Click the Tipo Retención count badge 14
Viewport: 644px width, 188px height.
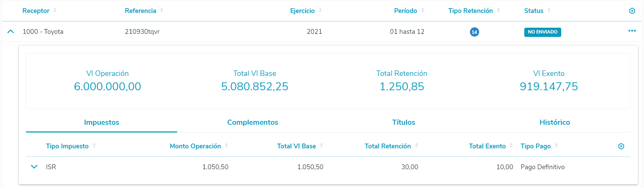[474, 32]
